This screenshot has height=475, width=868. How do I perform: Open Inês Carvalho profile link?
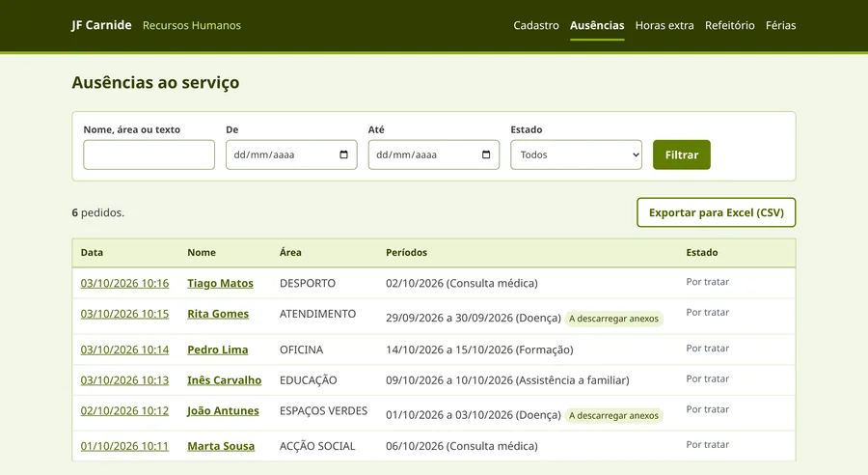224,380
